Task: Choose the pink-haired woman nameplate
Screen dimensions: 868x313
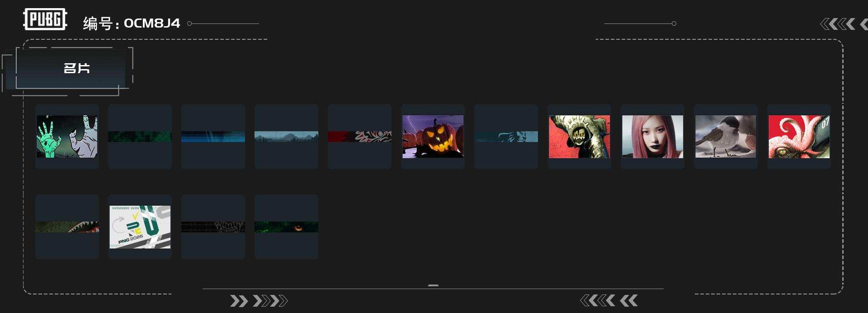Action: point(652,136)
